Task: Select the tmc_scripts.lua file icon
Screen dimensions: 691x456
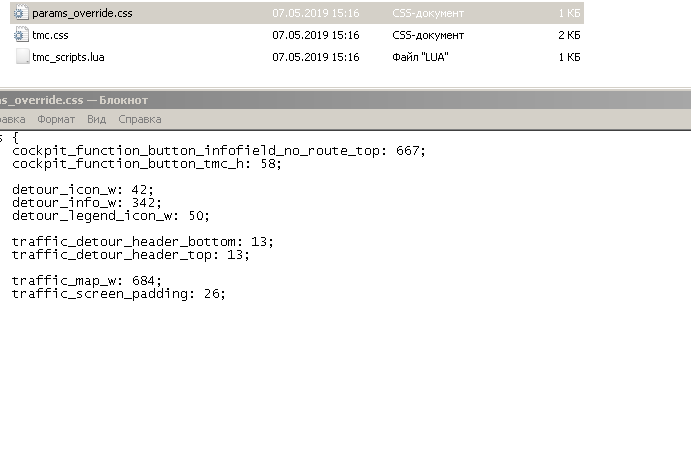Action: click(22, 57)
